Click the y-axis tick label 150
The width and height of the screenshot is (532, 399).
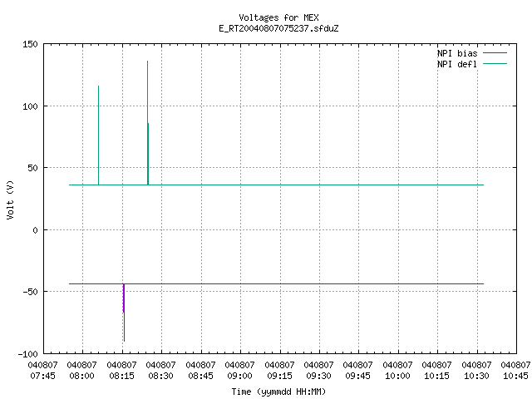point(30,44)
